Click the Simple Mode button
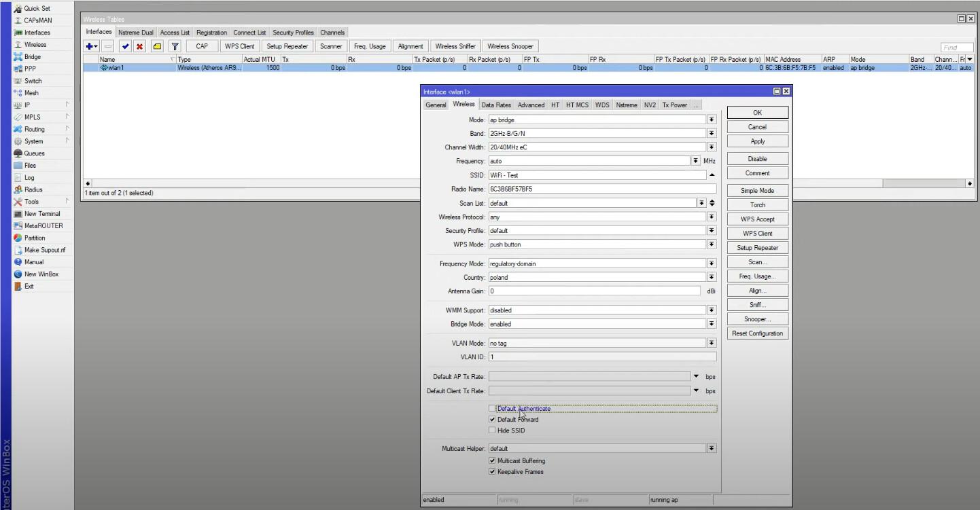The height and width of the screenshot is (510, 980). click(x=758, y=191)
